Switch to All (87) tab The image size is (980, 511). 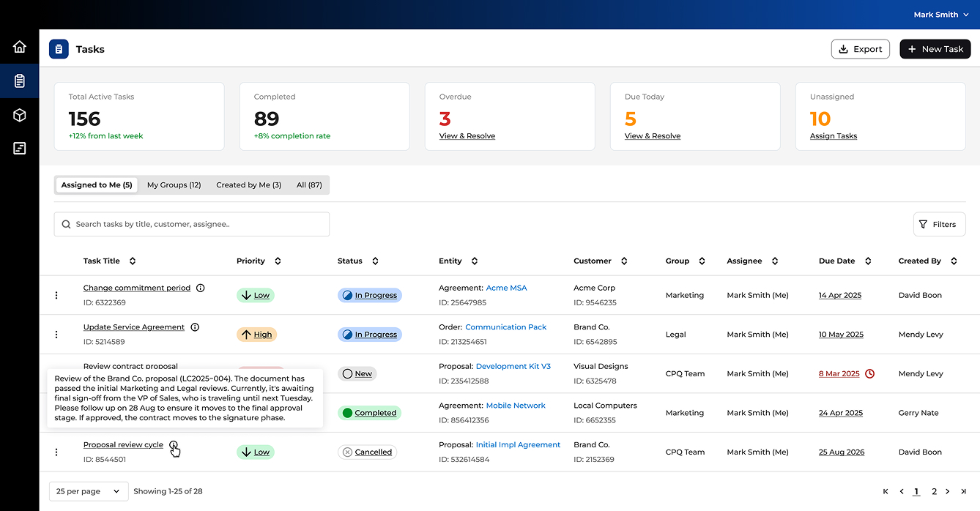click(309, 185)
